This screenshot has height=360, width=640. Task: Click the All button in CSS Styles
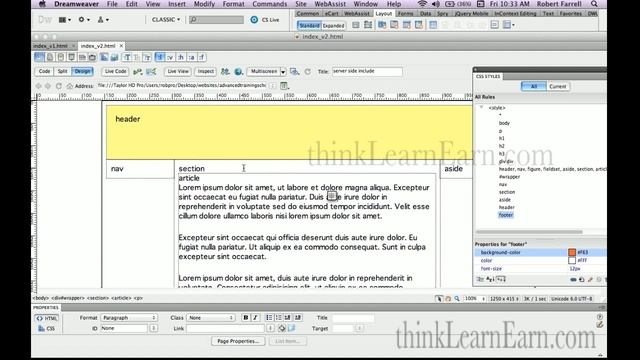coord(533,87)
